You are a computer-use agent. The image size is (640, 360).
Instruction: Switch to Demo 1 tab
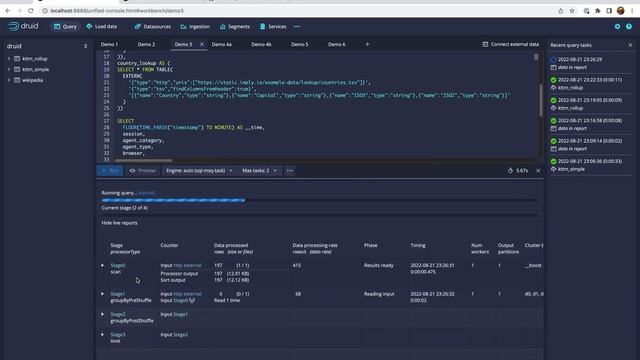pyautogui.click(x=109, y=44)
